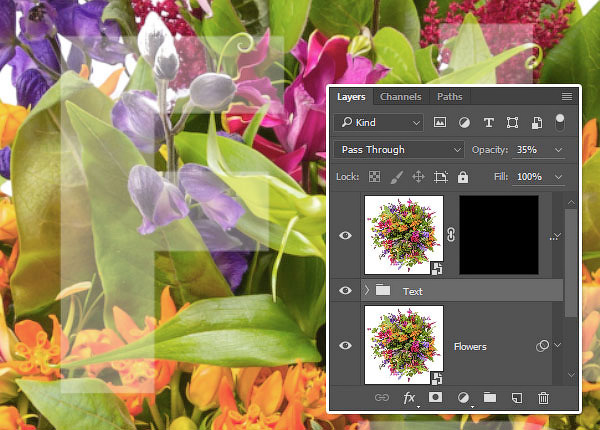Filter for adjustment layers icon

(x=464, y=122)
